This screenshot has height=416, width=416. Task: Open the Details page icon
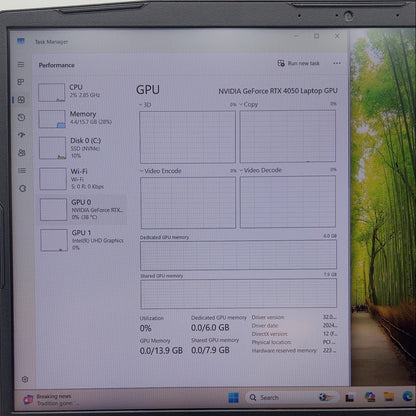pos(22,171)
